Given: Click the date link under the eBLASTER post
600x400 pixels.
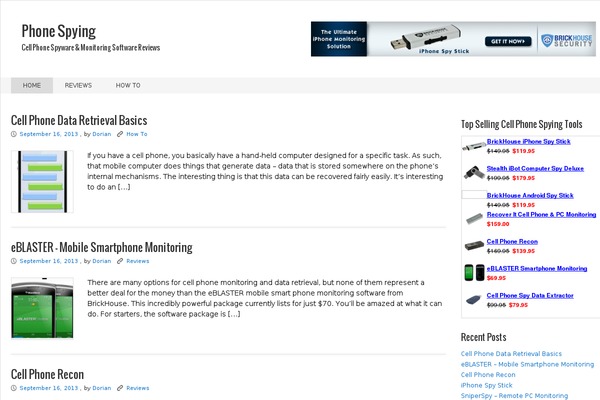Looking at the screenshot, I should point(49,261).
